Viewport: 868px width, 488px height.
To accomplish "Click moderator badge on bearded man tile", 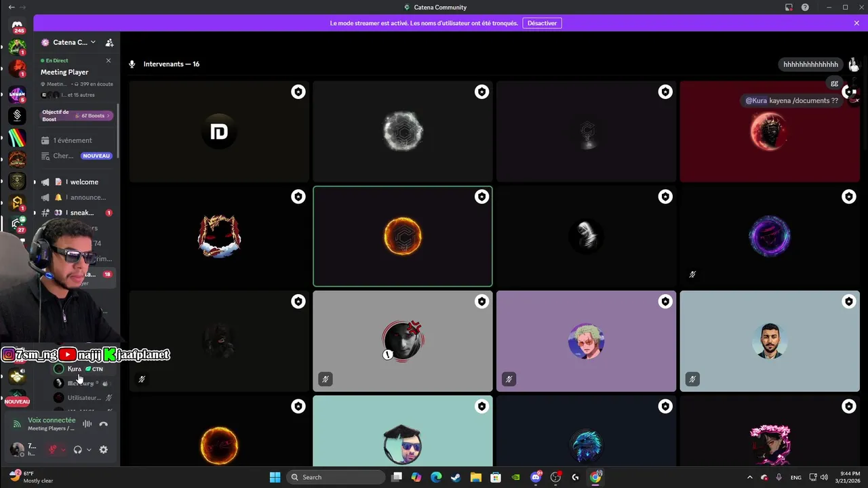I will (x=849, y=301).
